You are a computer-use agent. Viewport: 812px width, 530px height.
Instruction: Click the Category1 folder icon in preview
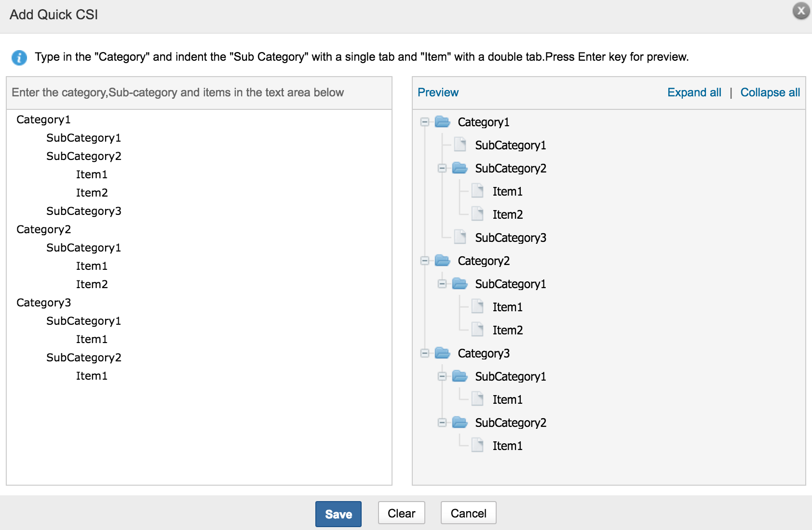(442, 122)
